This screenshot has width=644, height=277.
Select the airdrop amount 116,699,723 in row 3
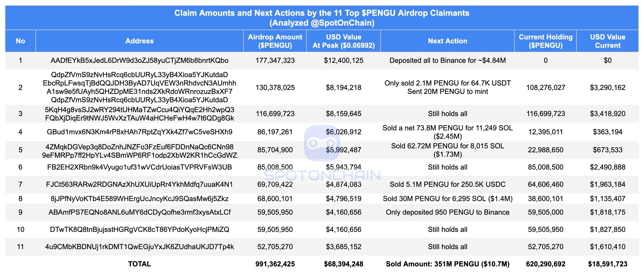275,114
